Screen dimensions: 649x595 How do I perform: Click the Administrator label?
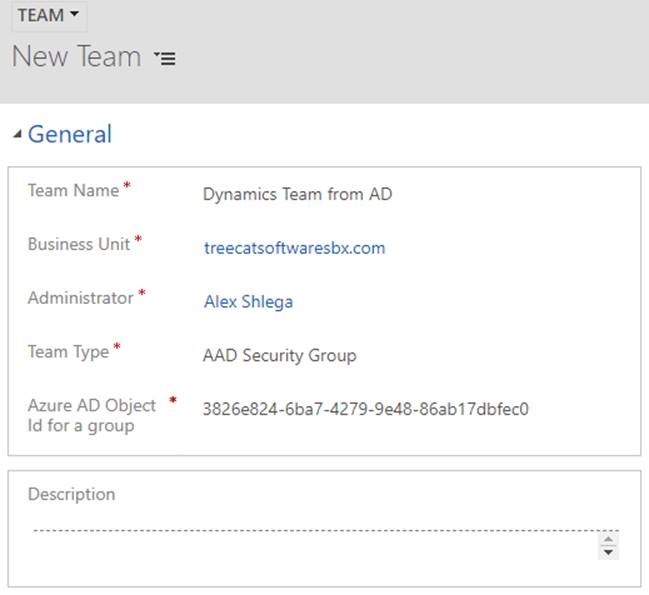(x=80, y=298)
